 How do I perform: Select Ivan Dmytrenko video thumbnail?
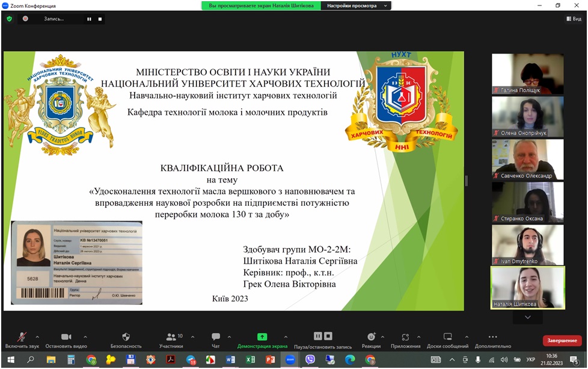click(528, 245)
